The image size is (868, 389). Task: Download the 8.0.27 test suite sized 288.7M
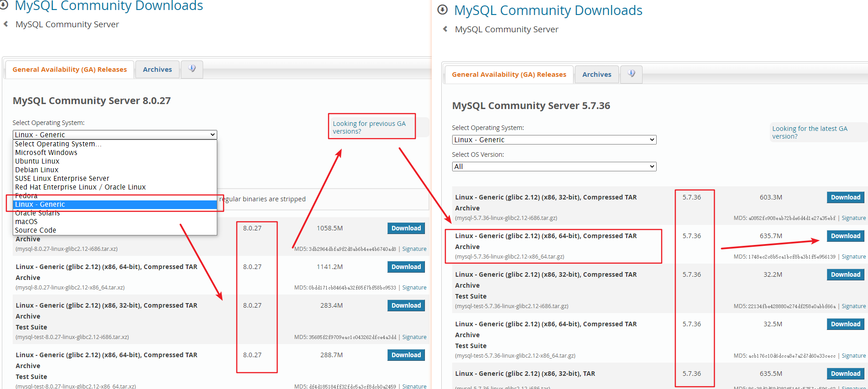pyautogui.click(x=406, y=355)
